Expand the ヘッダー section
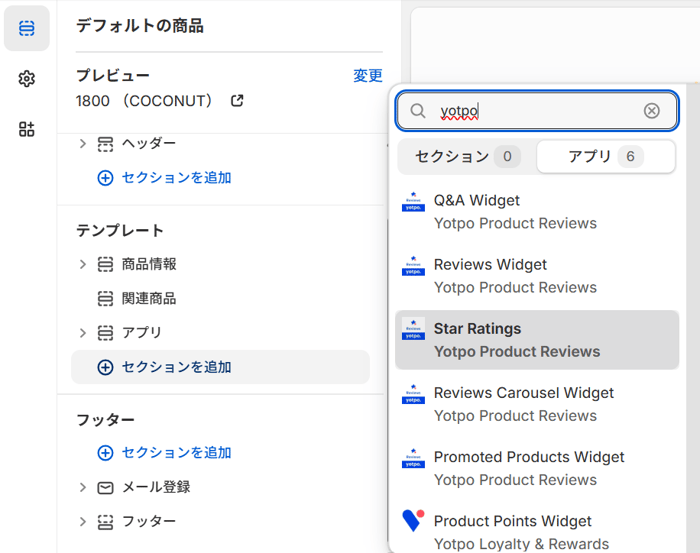Screen dimensions: 700x553 click(x=83, y=144)
